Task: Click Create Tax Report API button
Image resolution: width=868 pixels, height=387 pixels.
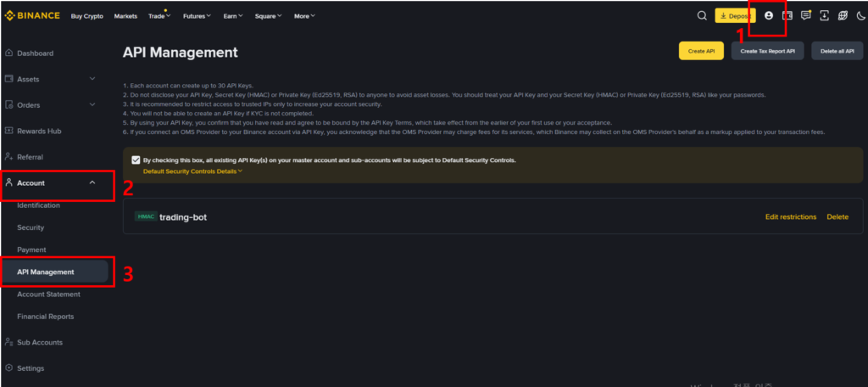Action: pos(768,51)
